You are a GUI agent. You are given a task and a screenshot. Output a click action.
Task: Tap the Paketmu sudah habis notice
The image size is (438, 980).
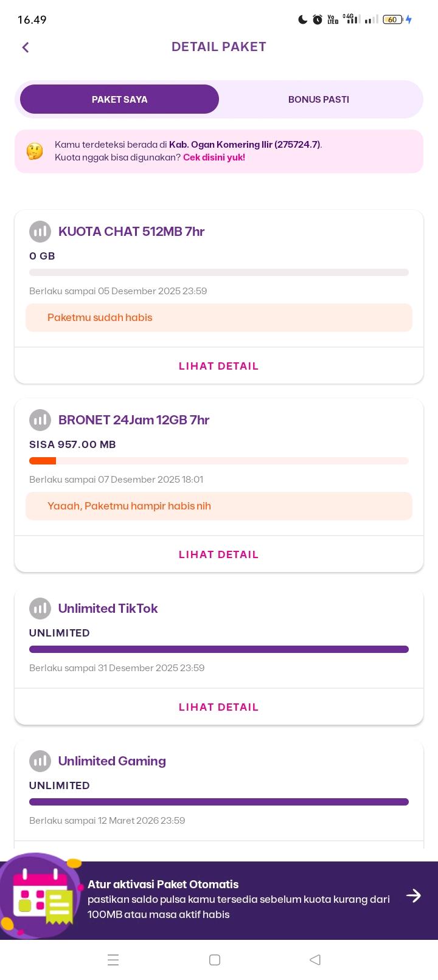pyautogui.click(x=219, y=317)
